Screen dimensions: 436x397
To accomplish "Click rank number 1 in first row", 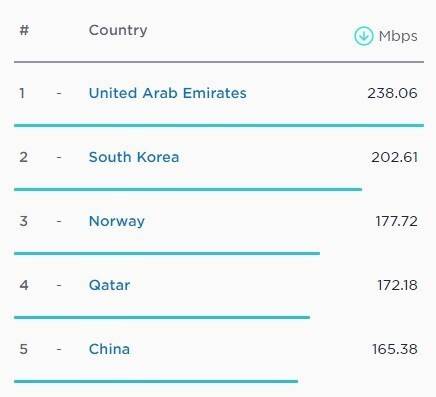I will tap(22, 93).
